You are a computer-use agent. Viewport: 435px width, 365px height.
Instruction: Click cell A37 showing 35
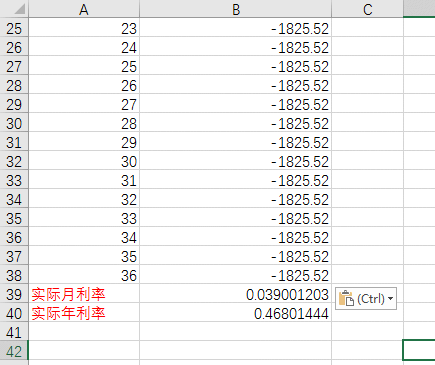(84, 256)
